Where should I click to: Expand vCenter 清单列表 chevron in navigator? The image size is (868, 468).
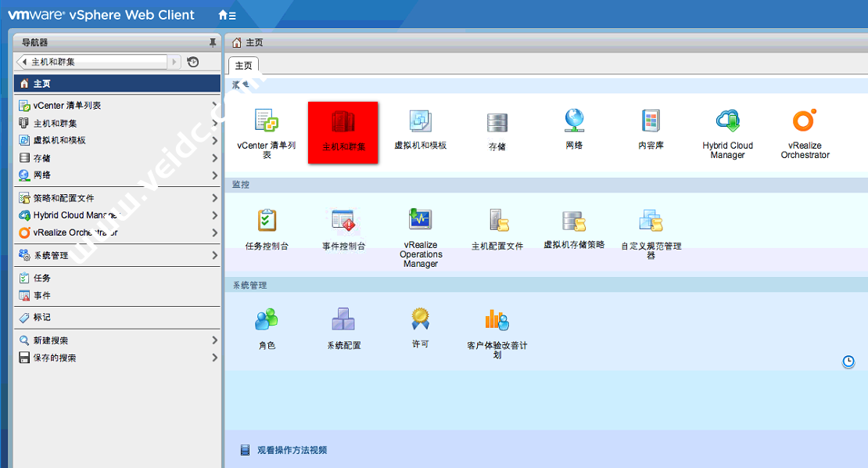214,105
